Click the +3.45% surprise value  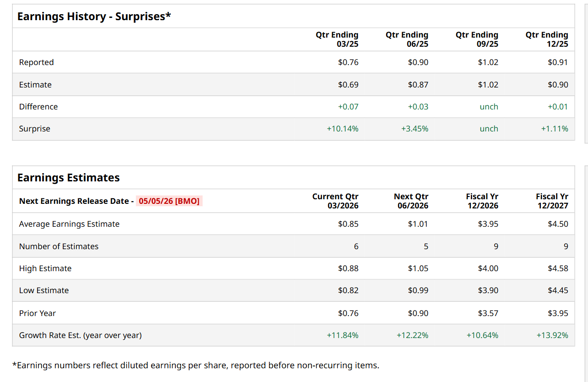415,129
